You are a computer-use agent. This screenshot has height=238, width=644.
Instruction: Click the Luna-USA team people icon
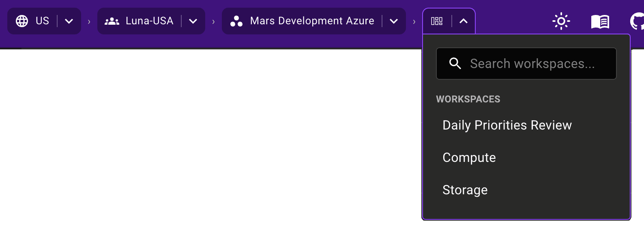(x=112, y=21)
